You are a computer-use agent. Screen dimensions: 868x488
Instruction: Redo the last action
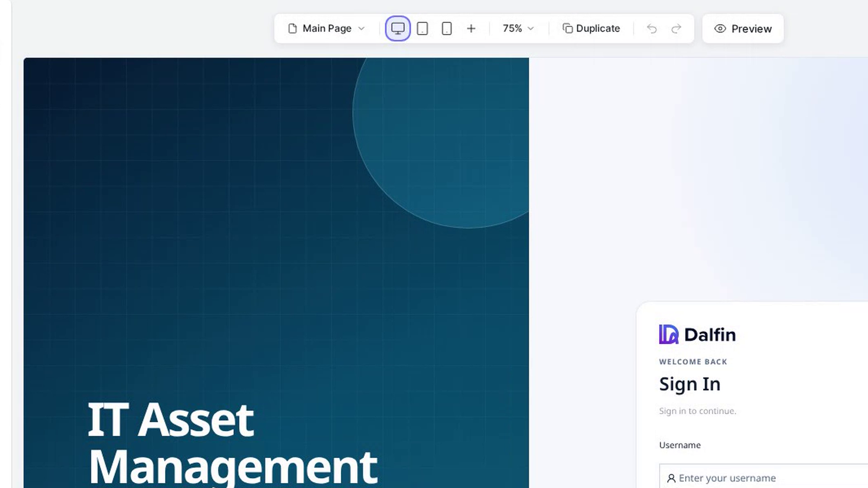(x=676, y=28)
